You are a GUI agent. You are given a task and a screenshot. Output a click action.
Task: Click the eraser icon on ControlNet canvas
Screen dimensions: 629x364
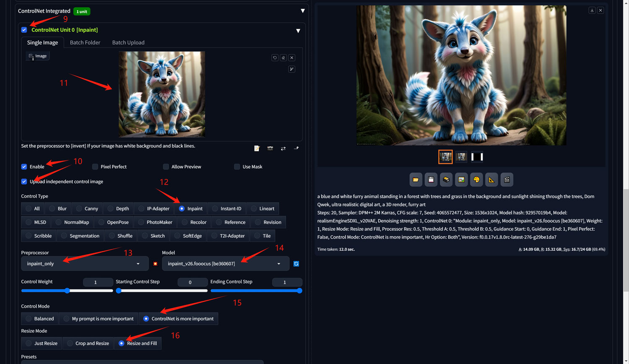(x=283, y=58)
